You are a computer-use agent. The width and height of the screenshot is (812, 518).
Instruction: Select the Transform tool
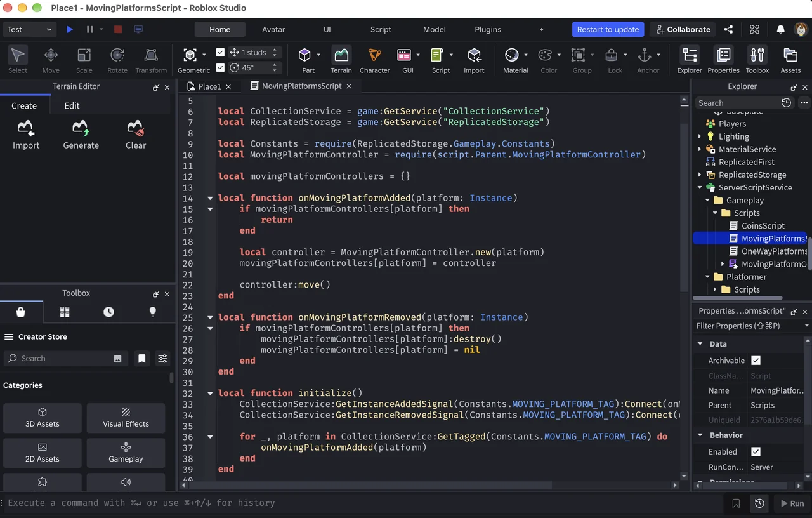pyautogui.click(x=151, y=60)
